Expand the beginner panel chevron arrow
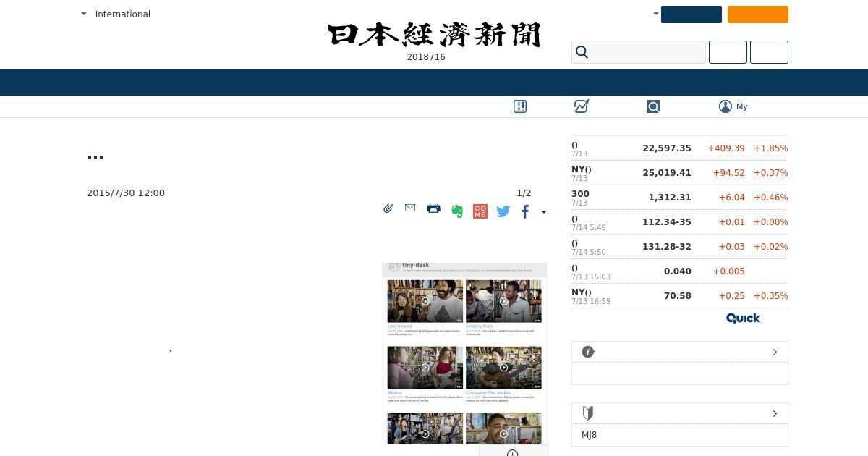 pyautogui.click(x=775, y=413)
